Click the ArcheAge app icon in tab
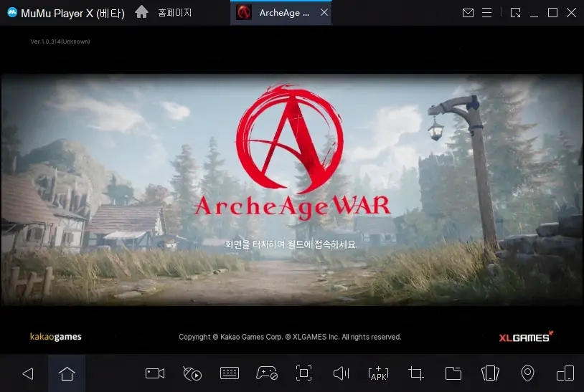Screen dimensions: 584x392 pos(244,13)
